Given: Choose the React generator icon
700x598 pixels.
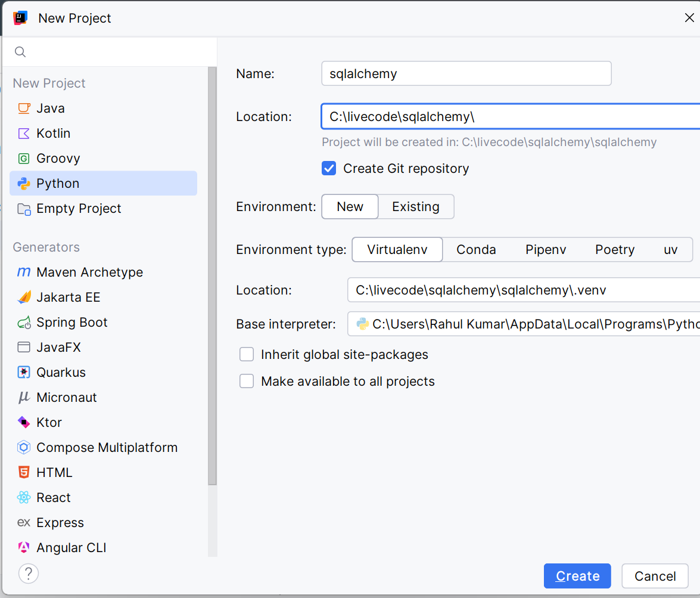Looking at the screenshot, I should coord(24,498).
